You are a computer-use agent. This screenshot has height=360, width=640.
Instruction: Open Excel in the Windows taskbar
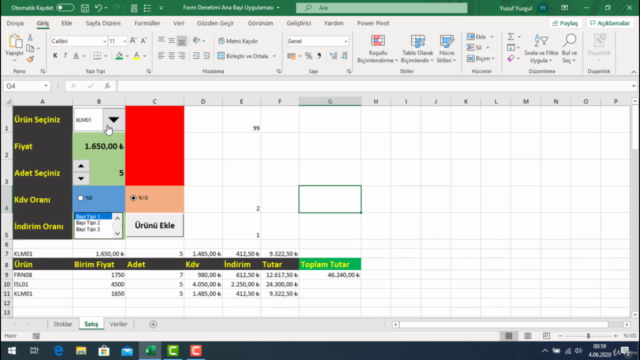click(150, 351)
